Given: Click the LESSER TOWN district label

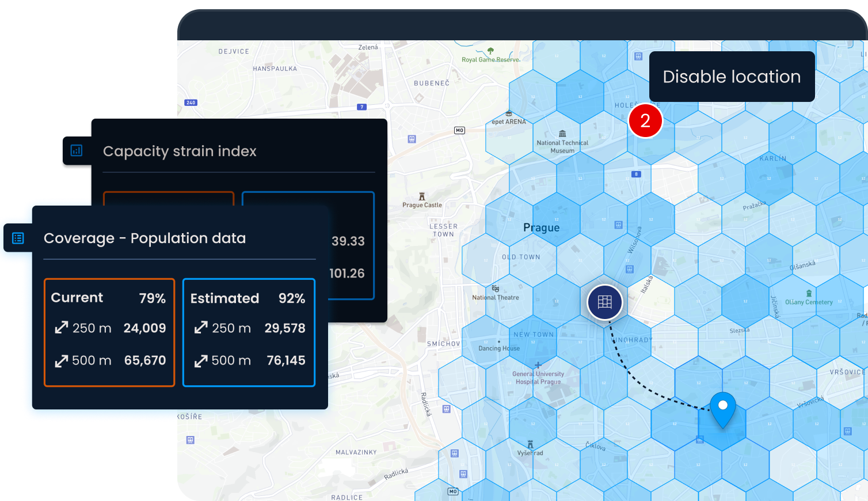Looking at the screenshot, I should [x=443, y=230].
